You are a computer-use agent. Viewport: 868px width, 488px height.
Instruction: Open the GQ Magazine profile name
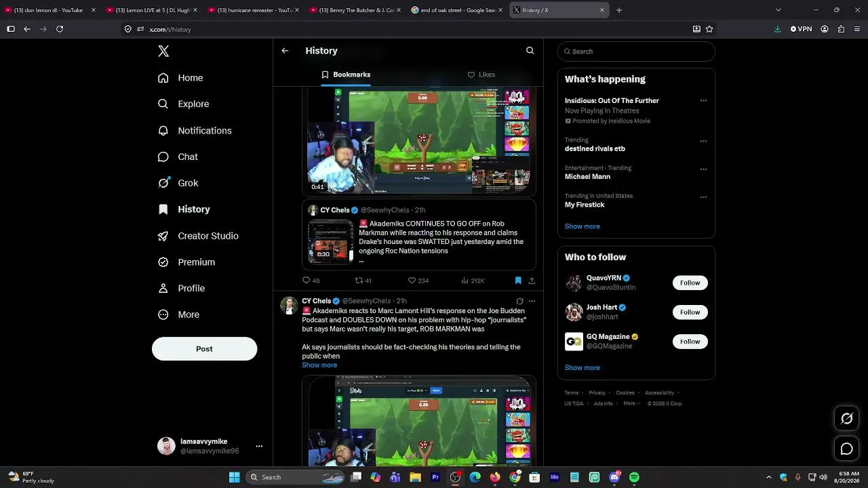(608, 337)
